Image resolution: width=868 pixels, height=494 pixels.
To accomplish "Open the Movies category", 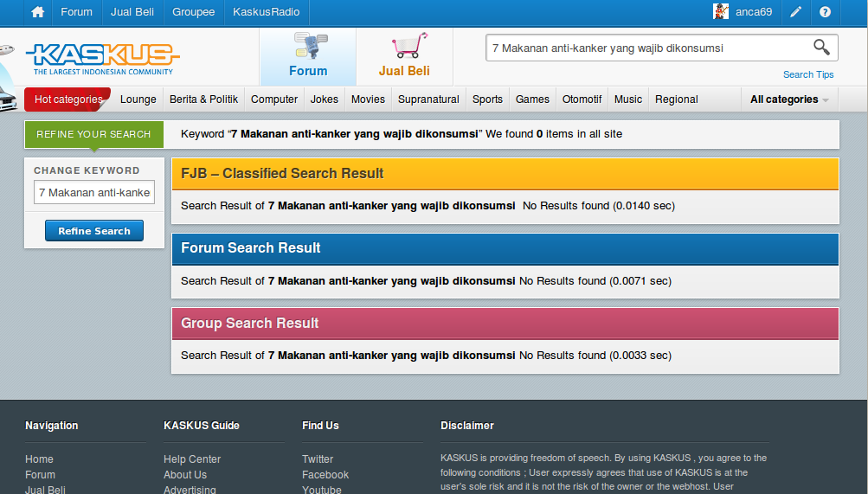I will [x=368, y=99].
